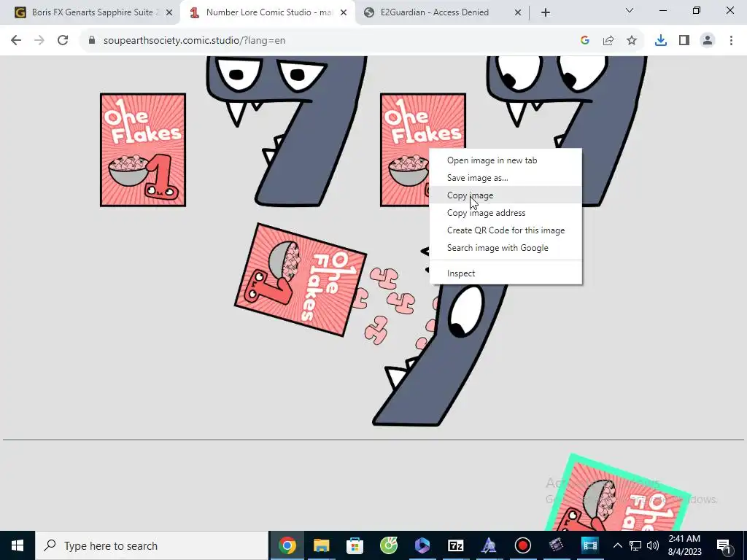Open the blue 'A' app on the taskbar
The image size is (747, 560).
click(x=489, y=545)
